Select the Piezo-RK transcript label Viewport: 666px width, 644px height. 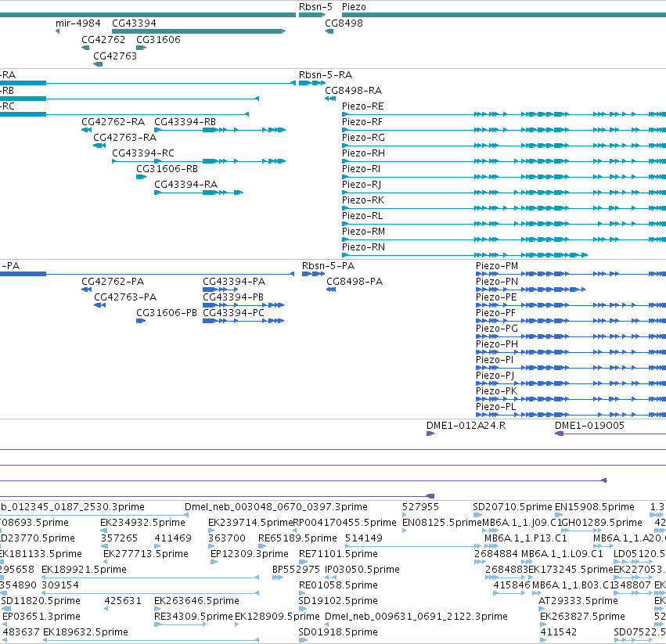coord(362,200)
